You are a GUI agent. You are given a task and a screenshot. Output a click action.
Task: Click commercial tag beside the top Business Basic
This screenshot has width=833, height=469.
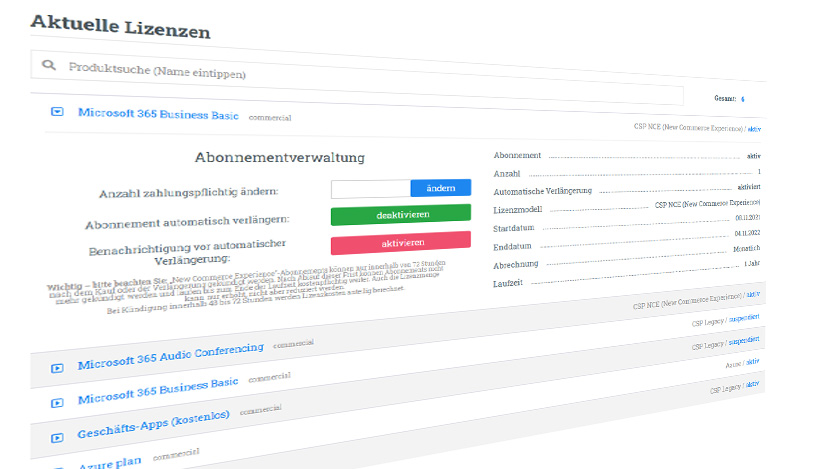(x=270, y=117)
